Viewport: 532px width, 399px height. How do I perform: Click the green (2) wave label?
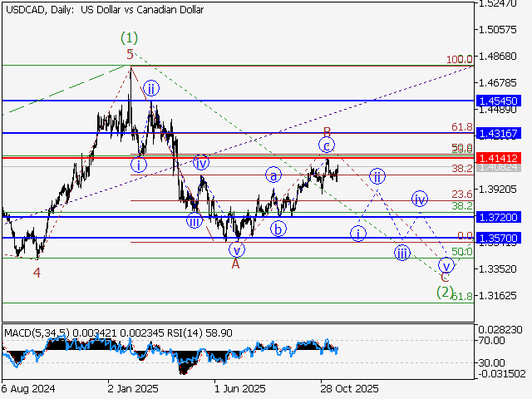(x=445, y=292)
